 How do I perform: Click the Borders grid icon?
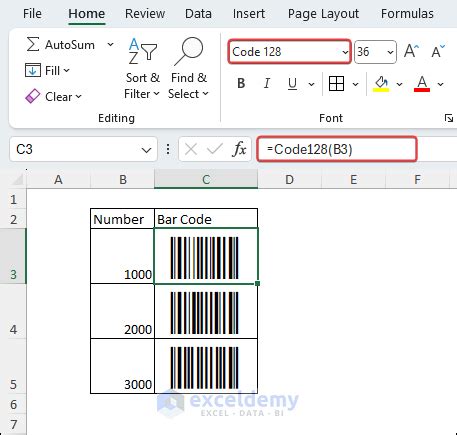[x=336, y=83]
